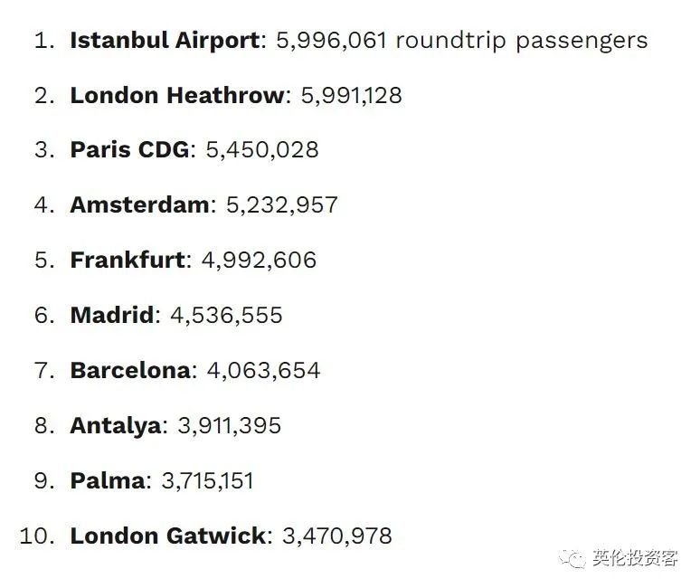Click Amsterdam's 5,232,957 figure

(x=281, y=204)
